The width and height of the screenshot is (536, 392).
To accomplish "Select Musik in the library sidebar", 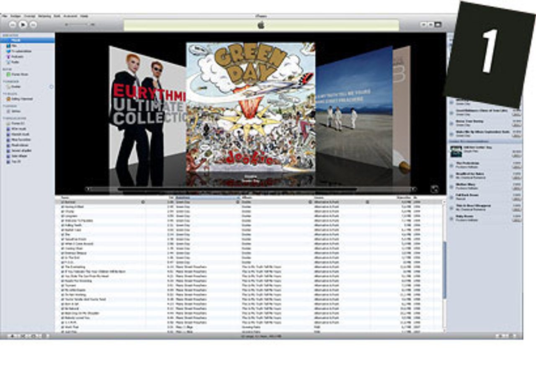I will (x=27, y=40).
